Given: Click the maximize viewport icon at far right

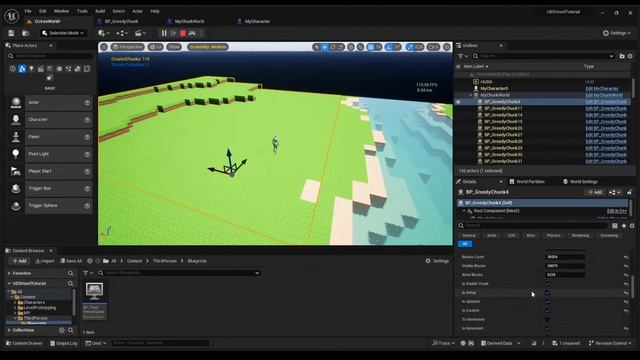Looking at the screenshot, I should (447, 47).
